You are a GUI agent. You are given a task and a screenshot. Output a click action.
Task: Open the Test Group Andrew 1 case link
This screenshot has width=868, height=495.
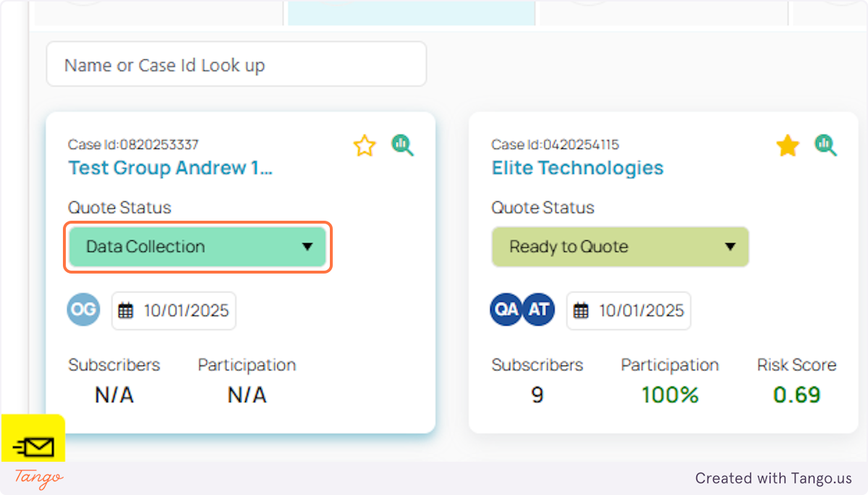tap(170, 168)
